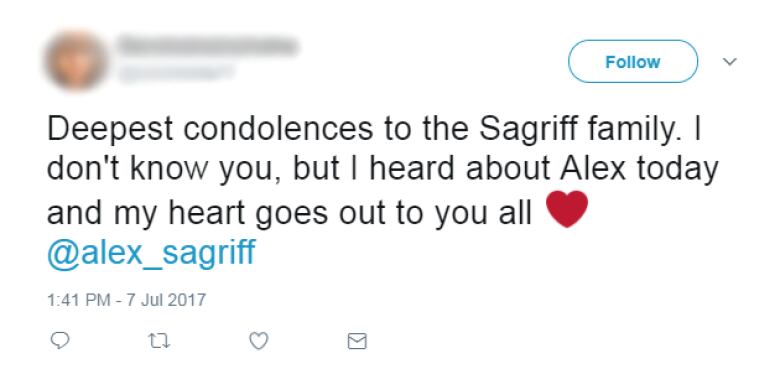The height and width of the screenshot is (369, 780).
Task: Open the blurred profile avatar
Action: tap(76, 61)
